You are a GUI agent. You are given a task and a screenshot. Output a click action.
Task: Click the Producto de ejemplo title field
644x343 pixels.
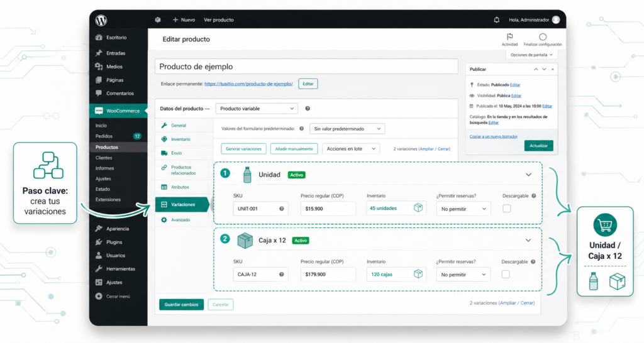pyautogui.click(x=306, y=67)
